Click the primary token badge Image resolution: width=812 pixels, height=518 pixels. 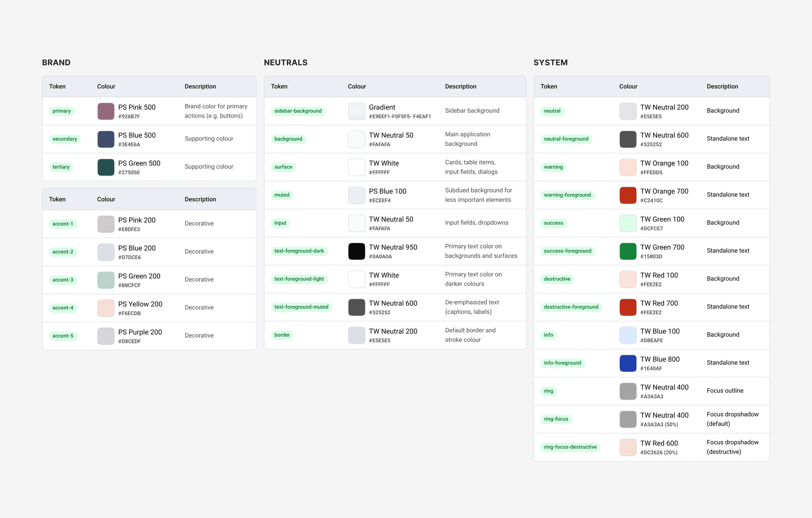(61, 111)
